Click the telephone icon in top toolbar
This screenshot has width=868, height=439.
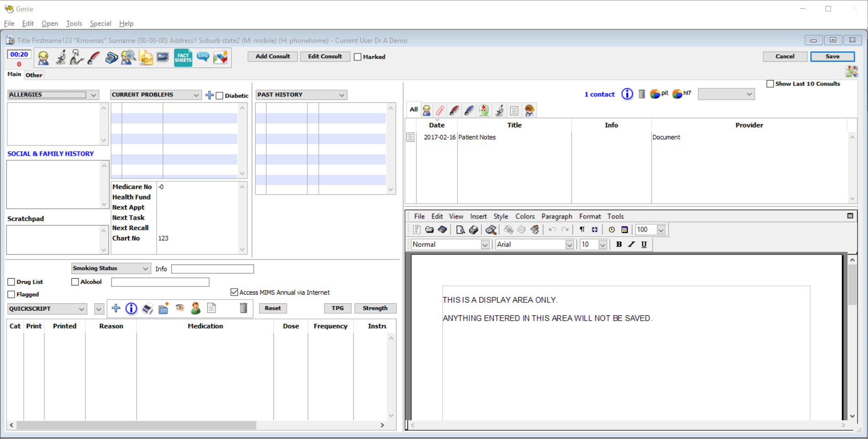pos(111,58)
